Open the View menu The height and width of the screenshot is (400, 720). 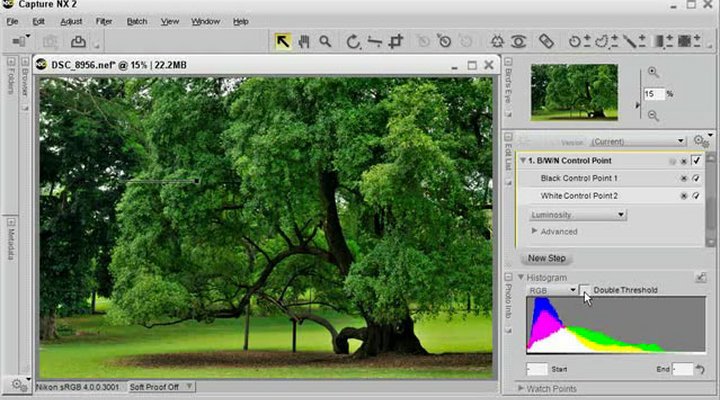click(169, 22)
